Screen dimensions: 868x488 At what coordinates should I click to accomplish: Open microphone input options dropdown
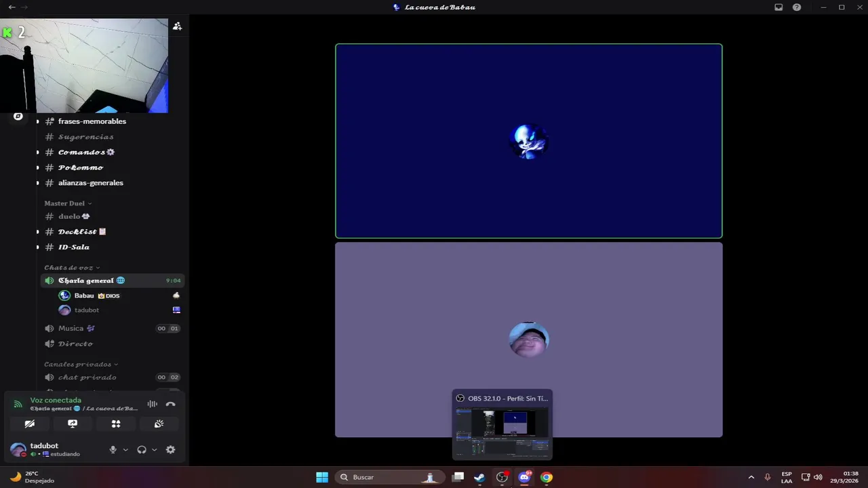coord(125,449)
